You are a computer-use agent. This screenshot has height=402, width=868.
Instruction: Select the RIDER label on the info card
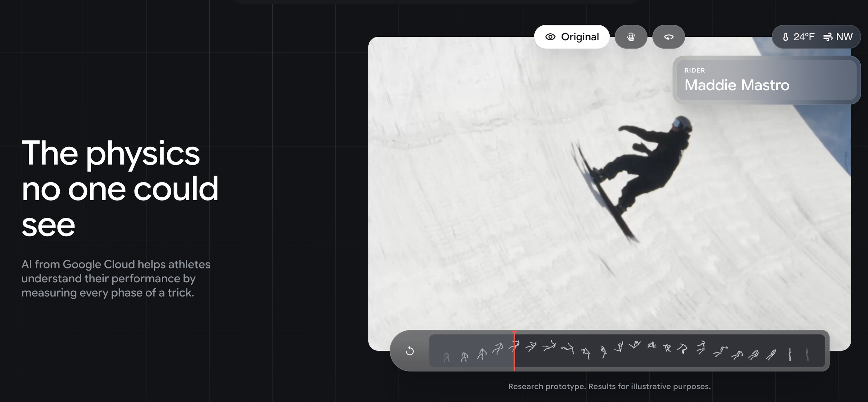pyautogui.click(x=694, y=70)
